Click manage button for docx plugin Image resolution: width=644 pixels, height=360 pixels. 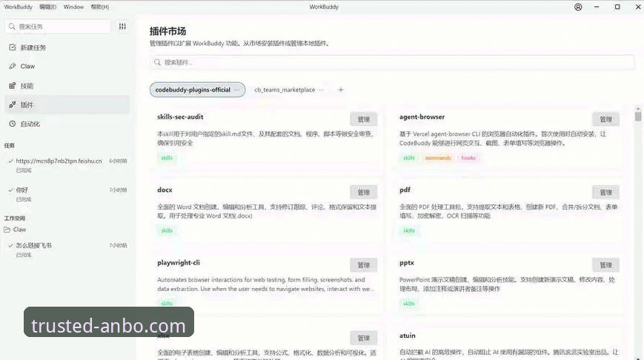coord(363,192)
